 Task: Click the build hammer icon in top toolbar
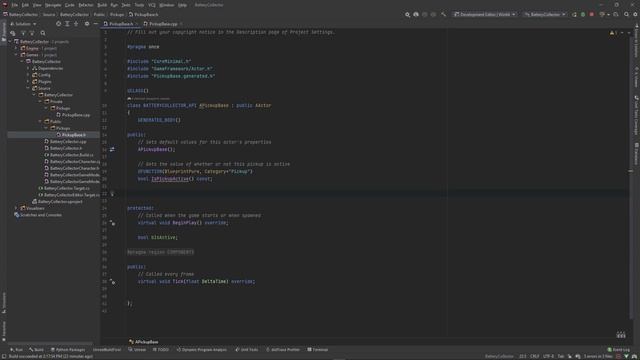pos(443,14)
